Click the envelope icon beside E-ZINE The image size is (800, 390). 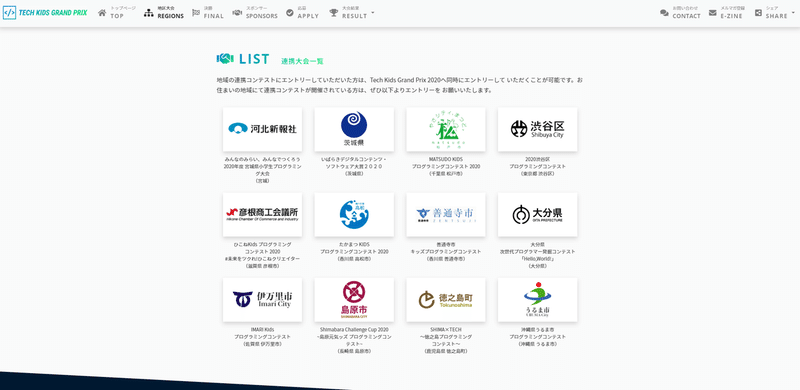tap(713, 13)
